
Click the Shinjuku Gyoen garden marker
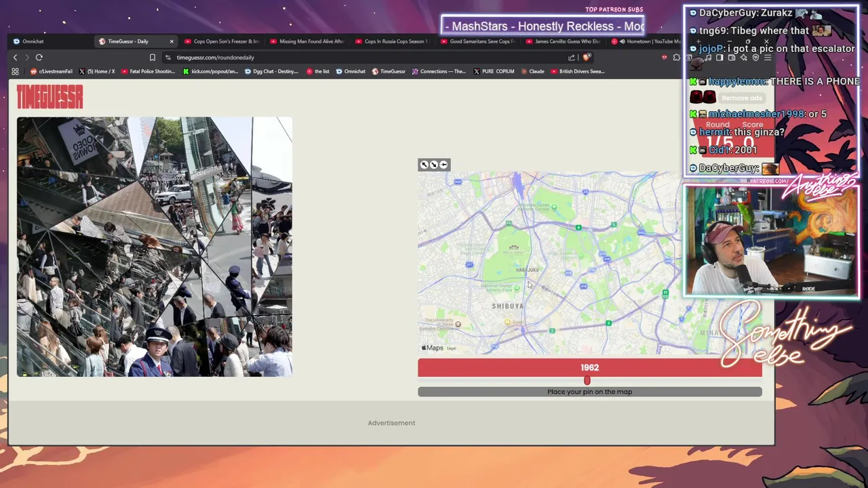[x=554, y=207]
